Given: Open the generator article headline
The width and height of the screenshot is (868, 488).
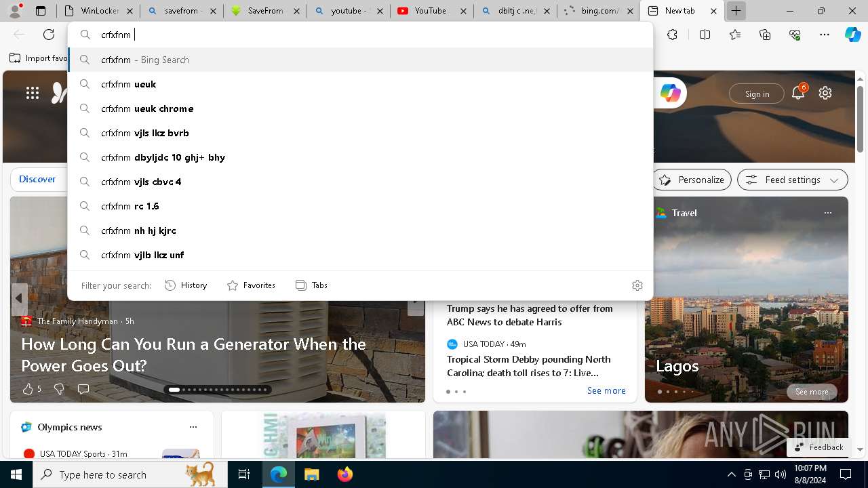Looking at the screenshot, I should [x=193, y=354].
